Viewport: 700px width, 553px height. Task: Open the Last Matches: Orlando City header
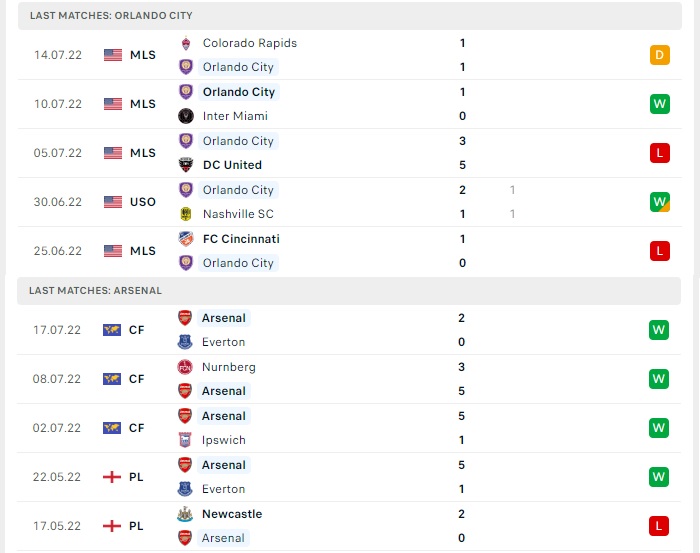click(350, 16)
